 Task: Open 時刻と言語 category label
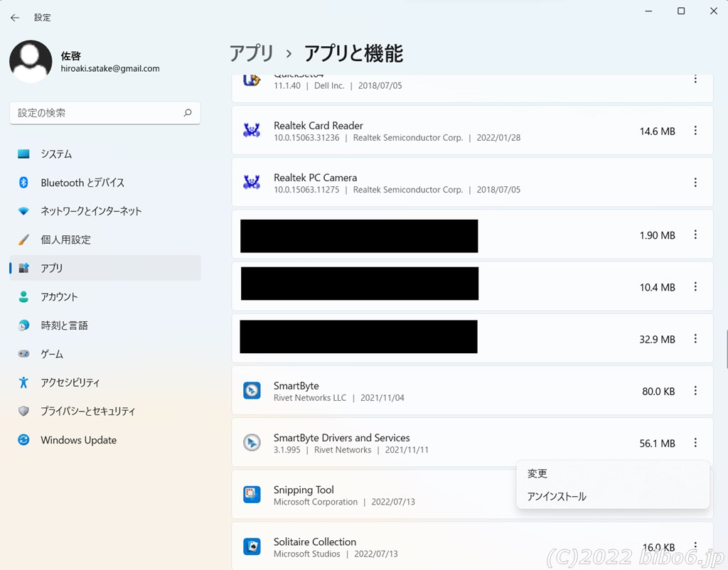coord(64,326)
